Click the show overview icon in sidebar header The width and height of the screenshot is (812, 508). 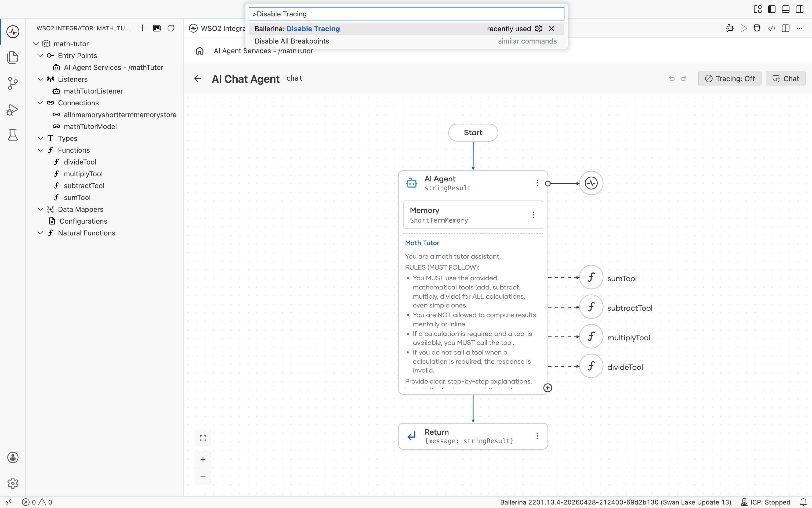[157, 28]
